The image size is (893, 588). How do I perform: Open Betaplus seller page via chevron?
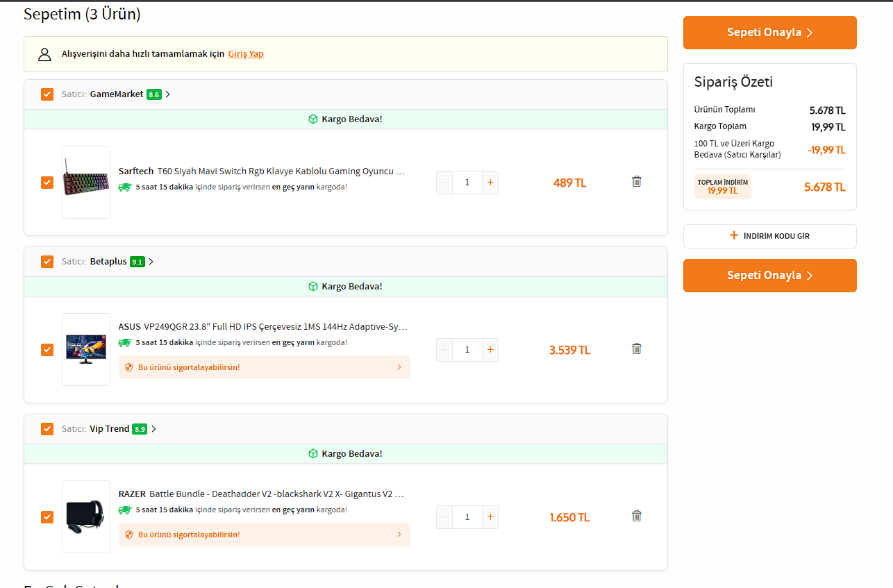click(151, 262)
